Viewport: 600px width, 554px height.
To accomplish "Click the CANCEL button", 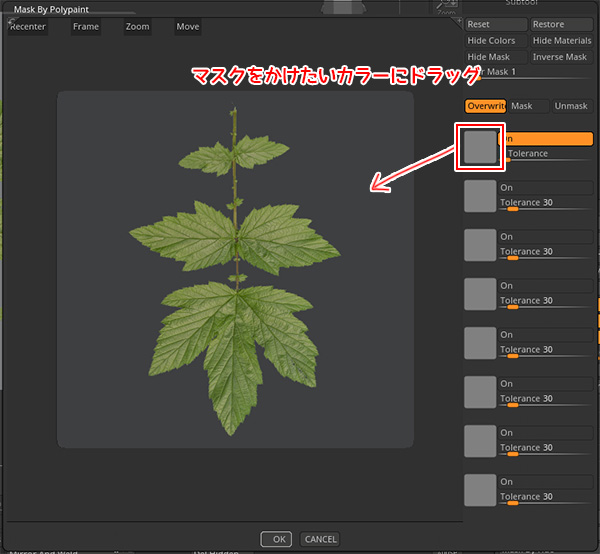I will (x=320, y=539).
